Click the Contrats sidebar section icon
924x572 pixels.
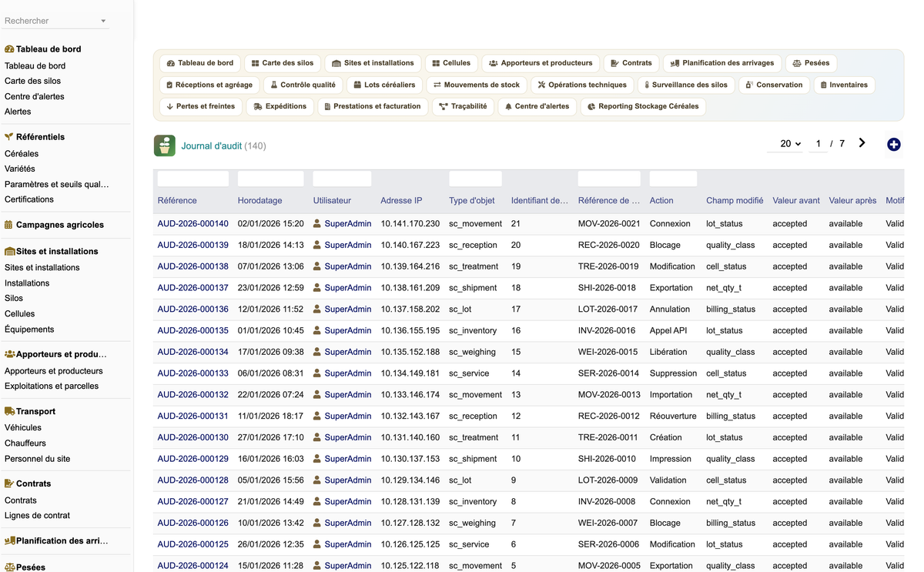pyautogui.click(x=9, y=483)
